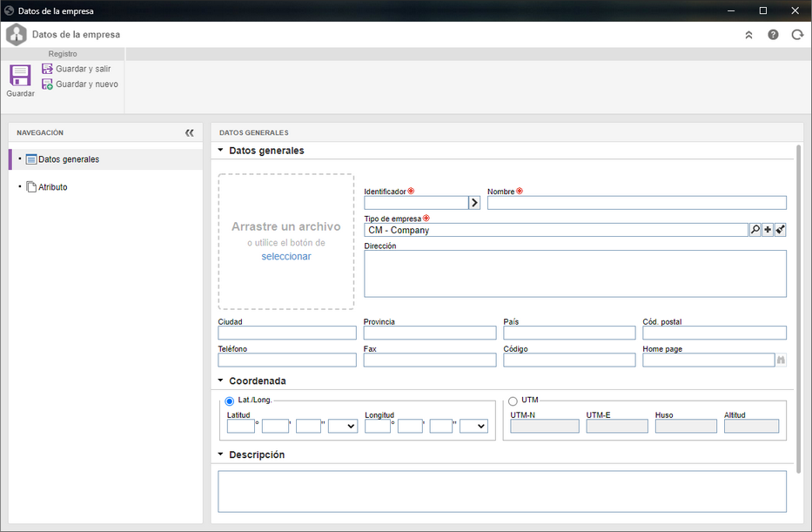Click the Código input field
This screenshot has width=812, height=532.
pyautogui.click(x=569, y=360)
